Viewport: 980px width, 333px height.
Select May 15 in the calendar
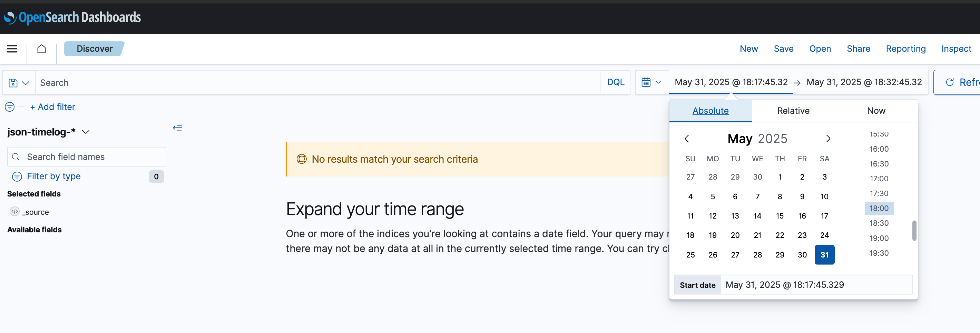point(780,216)
